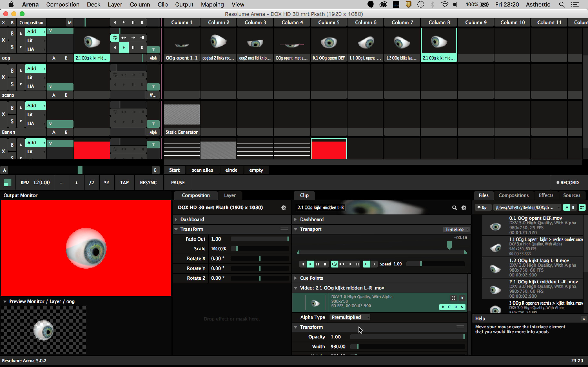
Task: Toggle the alpha channel A button for the video
Action: (x=462, y=307)
